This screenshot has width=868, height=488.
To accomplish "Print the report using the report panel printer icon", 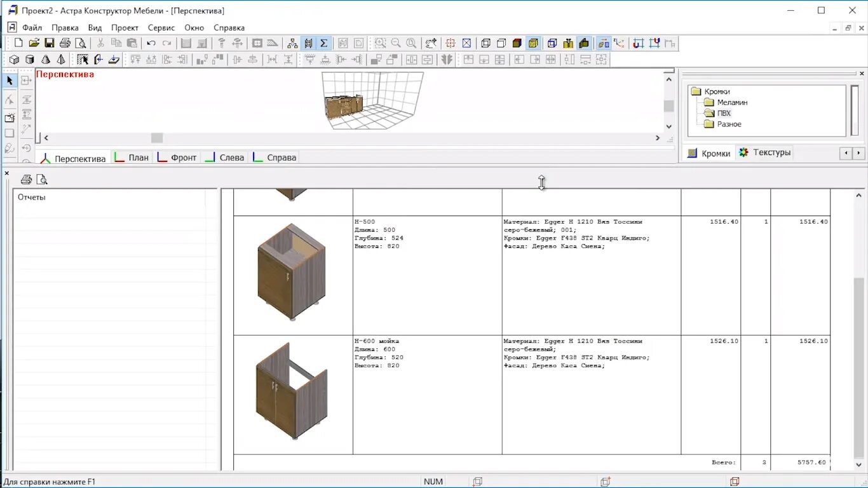I will coord(26,179).
